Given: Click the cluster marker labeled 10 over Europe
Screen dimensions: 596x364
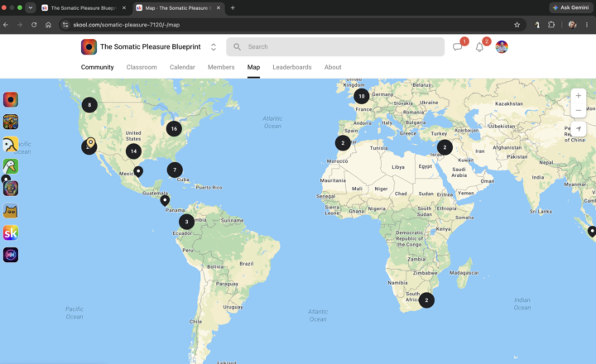Looking at the screenshot, I should (362, 96).
